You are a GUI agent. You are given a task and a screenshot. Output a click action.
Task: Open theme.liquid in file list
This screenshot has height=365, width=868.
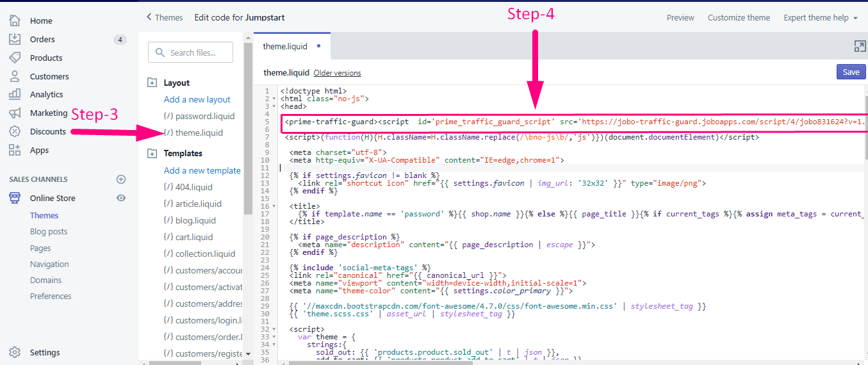click(x=199, y=133)
